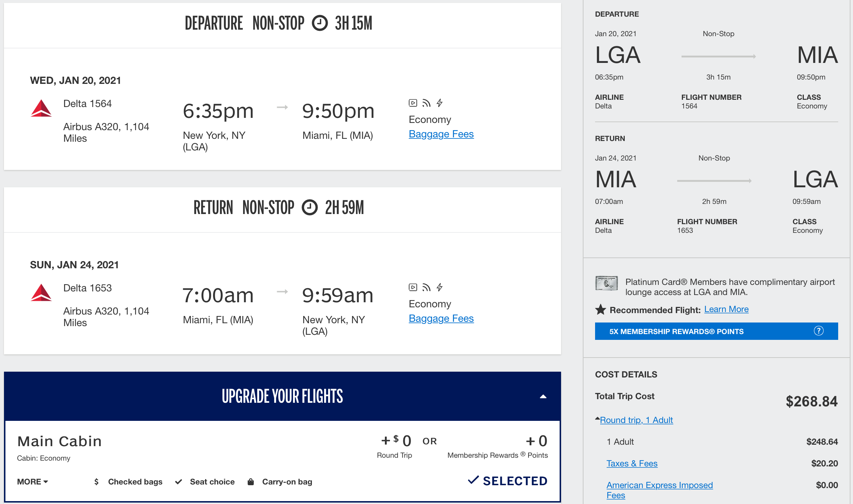Click the Delta logo on the departure flight
Viewport: 853px width, 504px height.
coord(41,108)
